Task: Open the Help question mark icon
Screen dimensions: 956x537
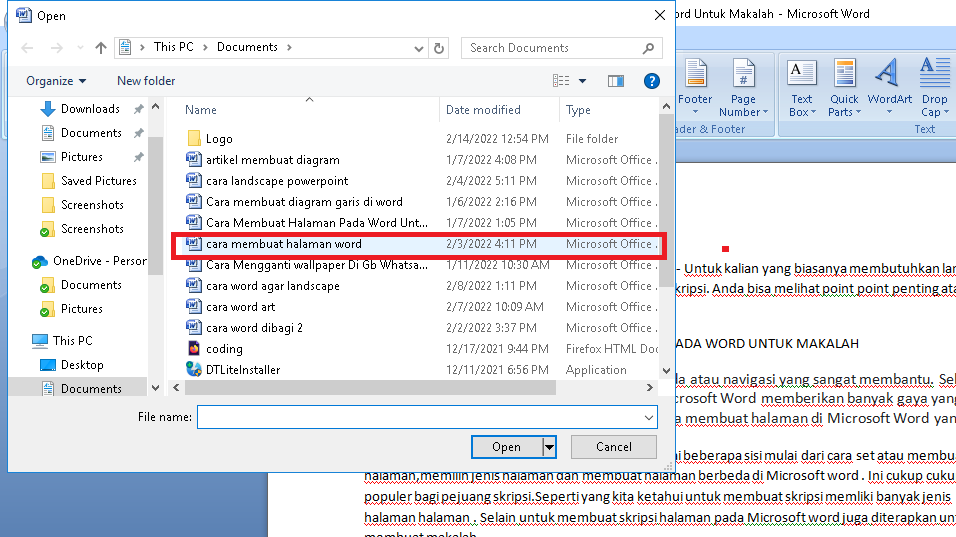Action: click(x=651, y=81)
